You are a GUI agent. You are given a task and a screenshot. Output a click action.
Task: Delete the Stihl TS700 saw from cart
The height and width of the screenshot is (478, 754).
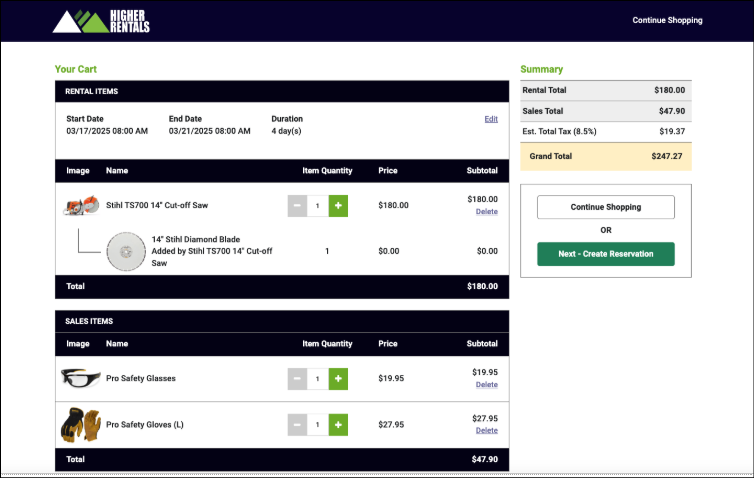486,212
